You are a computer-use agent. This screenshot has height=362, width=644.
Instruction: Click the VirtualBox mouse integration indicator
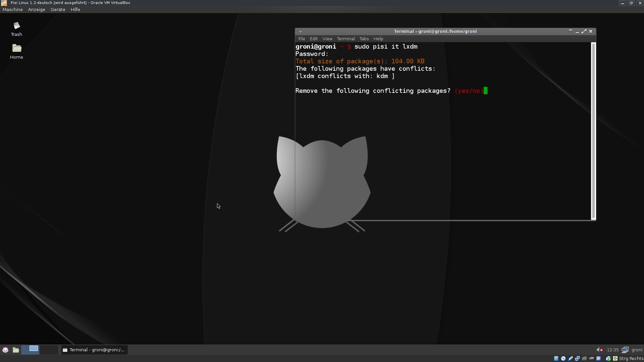(608, 358)
